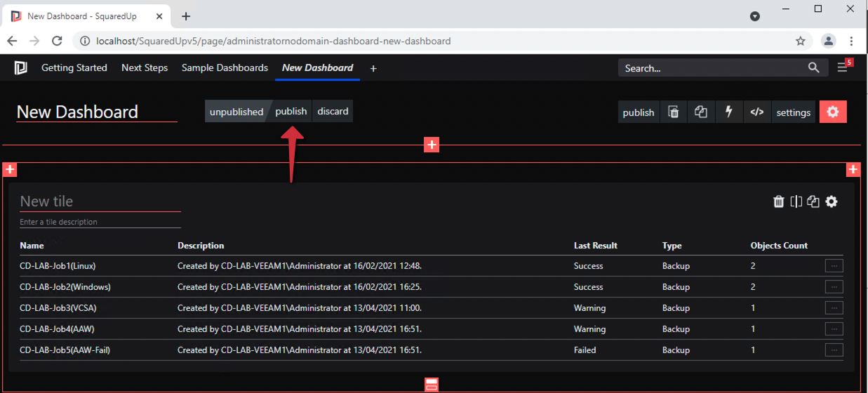868x393 pixels.
Task: Open the Chrome profile icon
Action: point(829,41)
